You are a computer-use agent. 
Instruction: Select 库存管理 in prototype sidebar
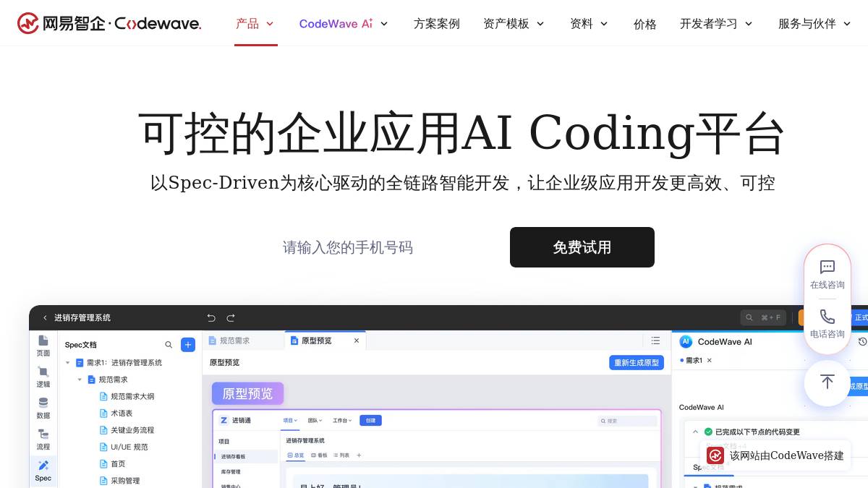(231, 471)
